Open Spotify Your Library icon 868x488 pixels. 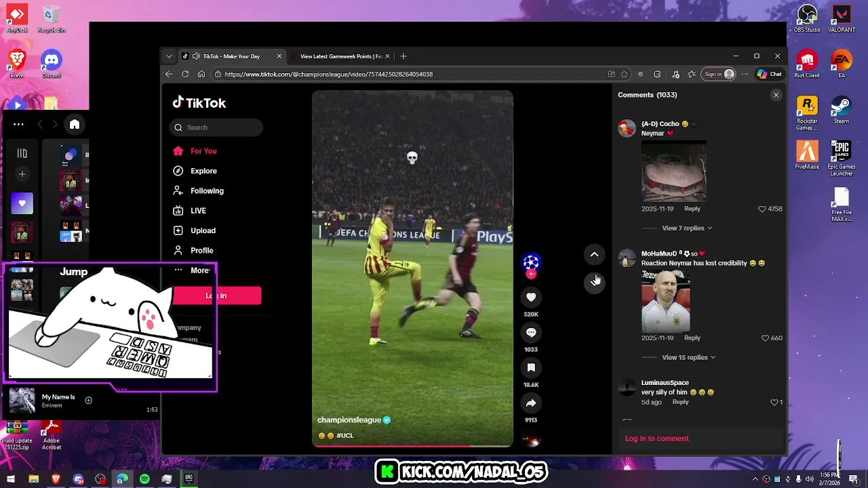point(22,153)
